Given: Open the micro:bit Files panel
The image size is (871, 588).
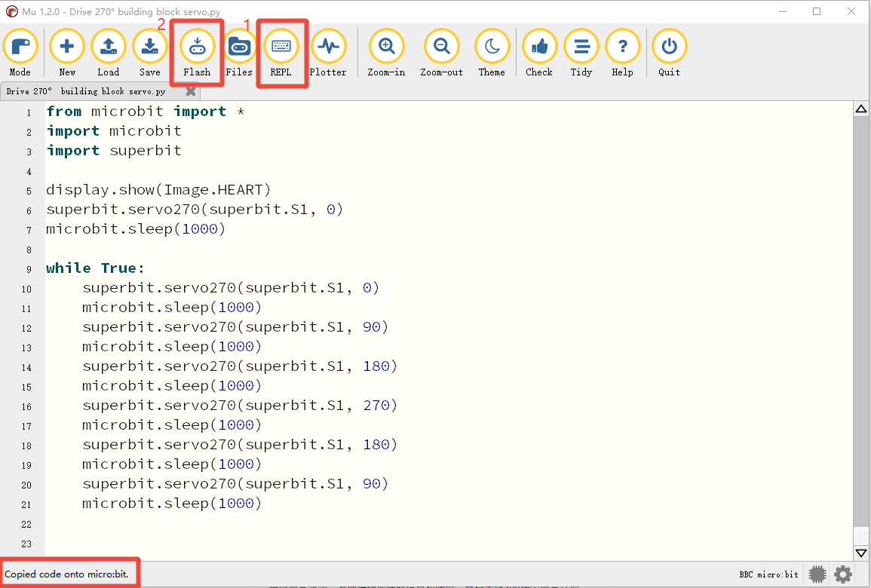Looking at the screenshot, I should (x=239, y=53).
